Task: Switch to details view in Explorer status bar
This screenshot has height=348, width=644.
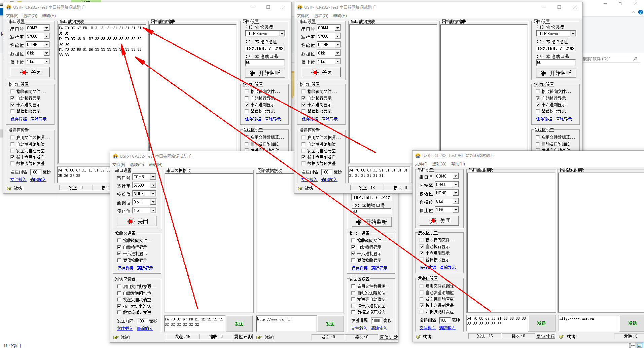Action: (632, 345)
